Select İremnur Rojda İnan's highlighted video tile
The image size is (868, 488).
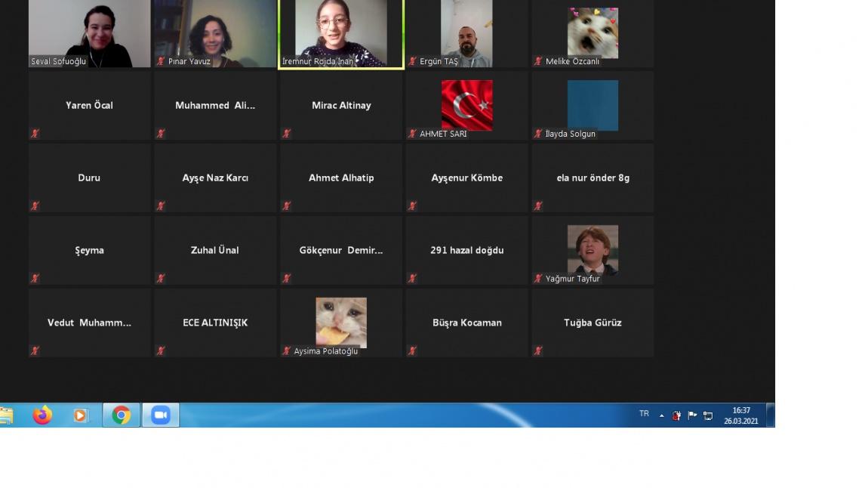[341, 33]
